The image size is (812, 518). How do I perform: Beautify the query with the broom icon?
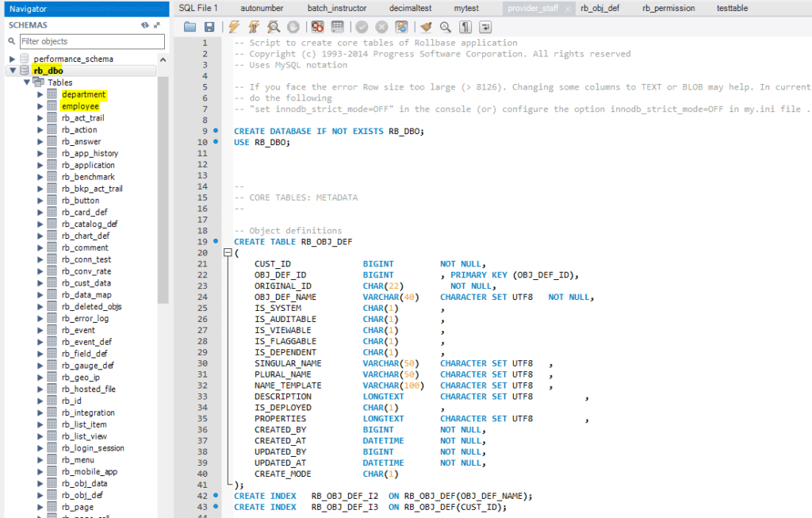point(426,27)
